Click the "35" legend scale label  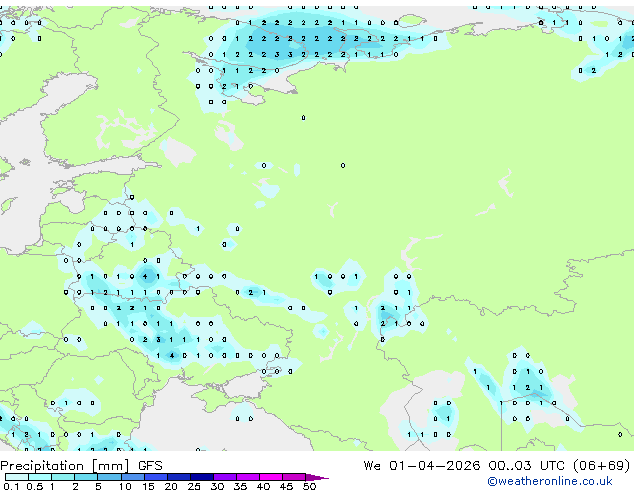(x=240, y=486)
